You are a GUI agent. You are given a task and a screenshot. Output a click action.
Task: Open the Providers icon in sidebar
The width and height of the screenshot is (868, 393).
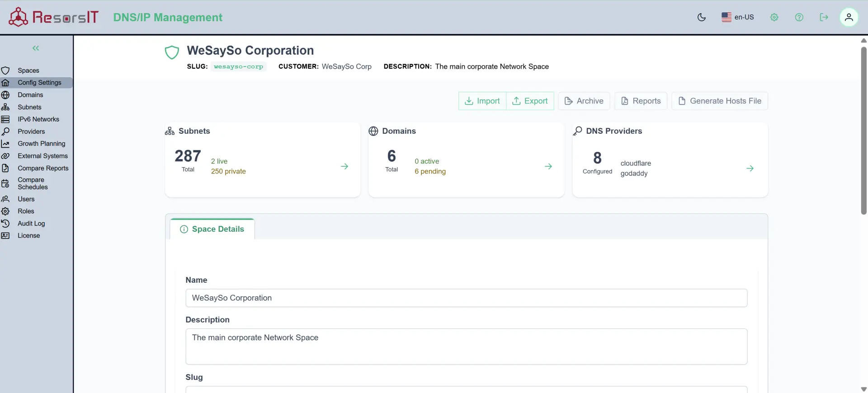(x=5, y=131)
